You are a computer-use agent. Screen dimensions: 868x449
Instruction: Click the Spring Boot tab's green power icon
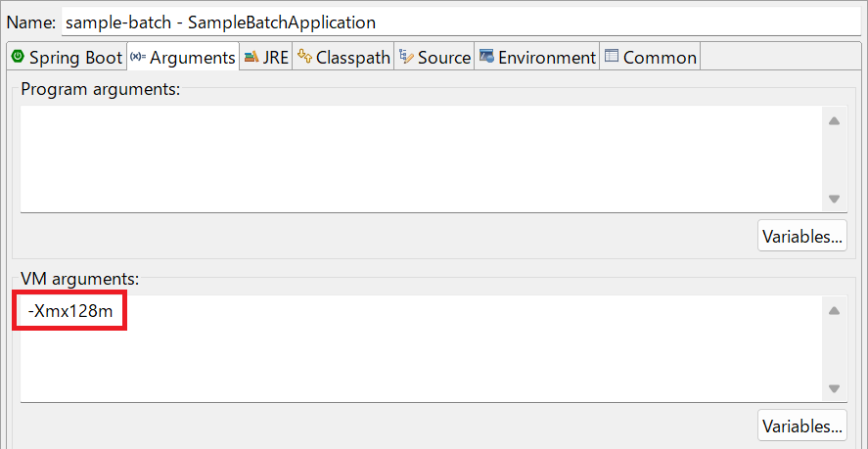(19, 56)
